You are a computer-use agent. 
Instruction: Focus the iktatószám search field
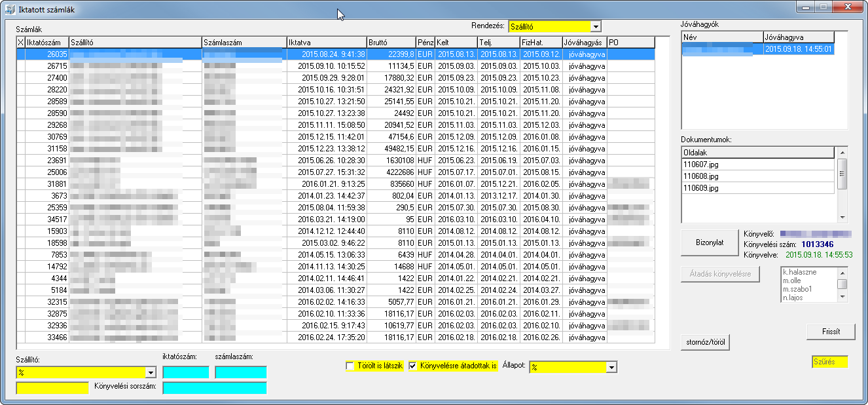186,372
